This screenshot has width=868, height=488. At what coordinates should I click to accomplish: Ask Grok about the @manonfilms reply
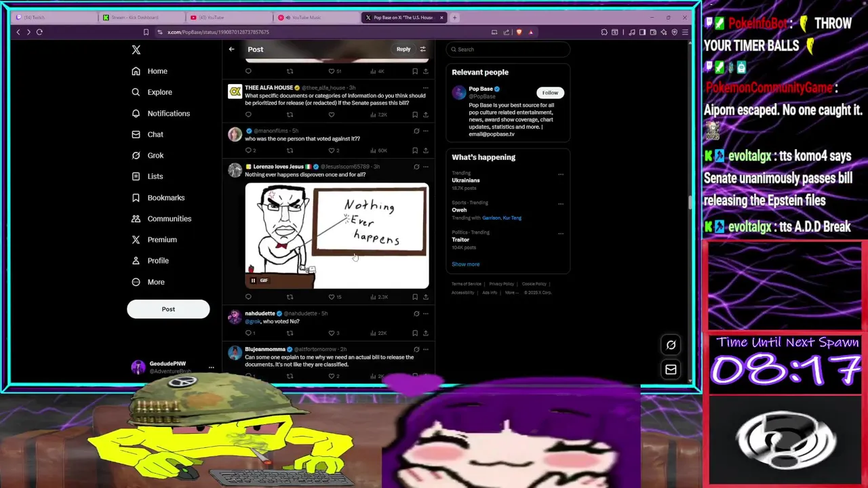416,131
